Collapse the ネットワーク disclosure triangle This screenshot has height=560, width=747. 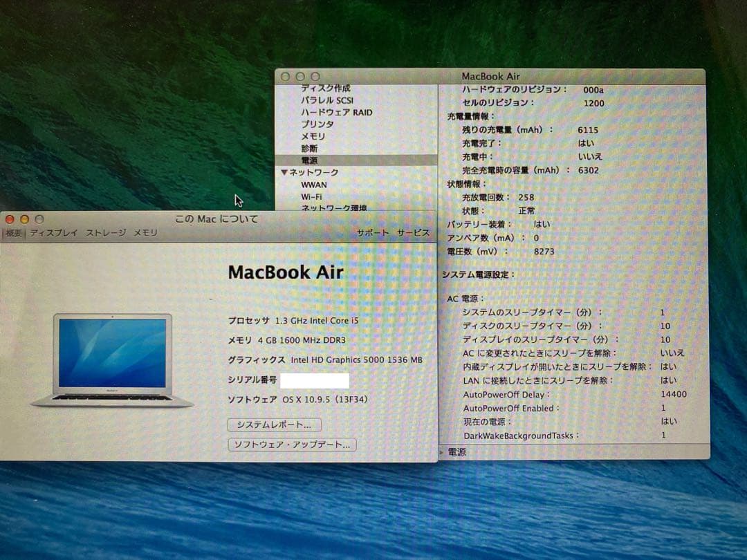point(284,172)
